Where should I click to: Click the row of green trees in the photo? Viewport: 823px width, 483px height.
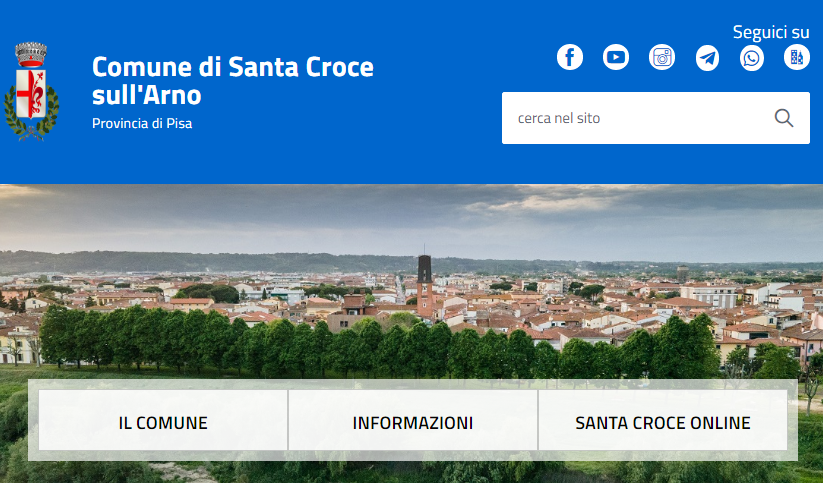pyautogui.click(x=300, y=345)
